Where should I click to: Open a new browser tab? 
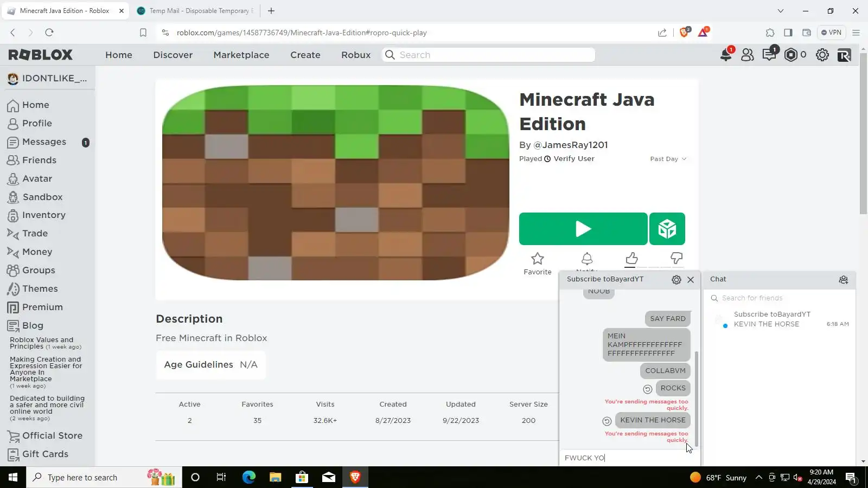point(271,11)
